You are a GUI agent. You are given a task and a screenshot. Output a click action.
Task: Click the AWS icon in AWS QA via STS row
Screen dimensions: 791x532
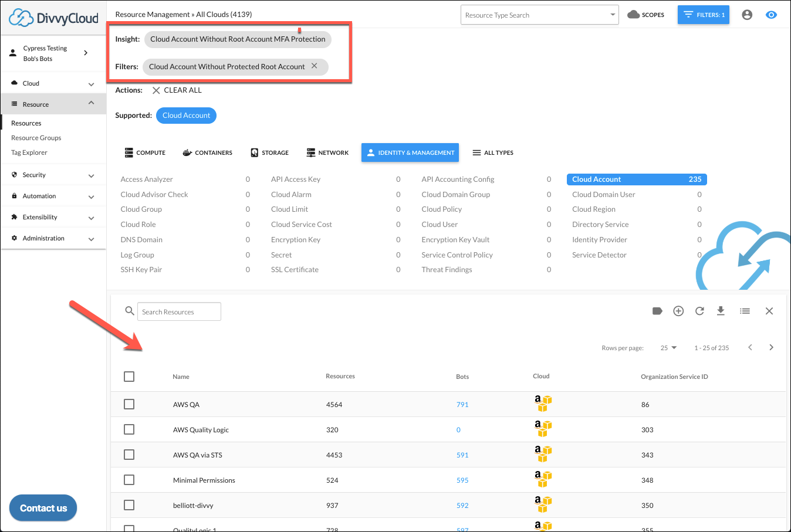(x=543, y=454)
